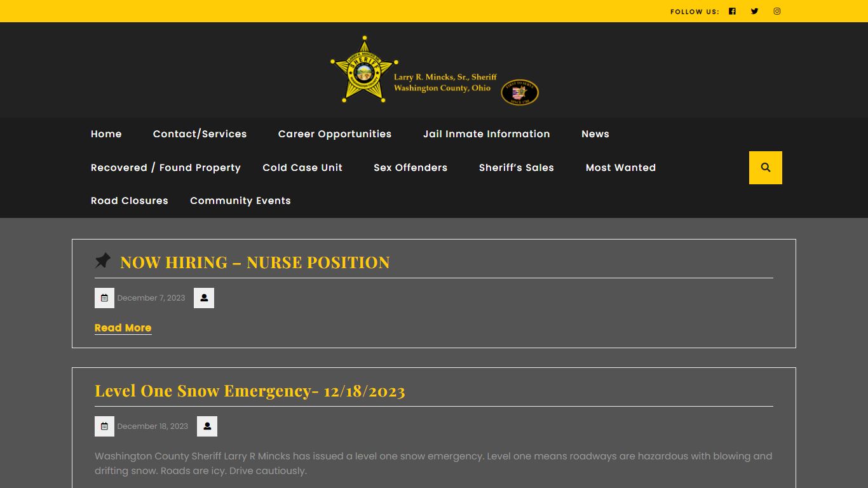This screenshot has width=868, height=488.
Task: Open Career Opportunities page
Action: click(335, 134)
